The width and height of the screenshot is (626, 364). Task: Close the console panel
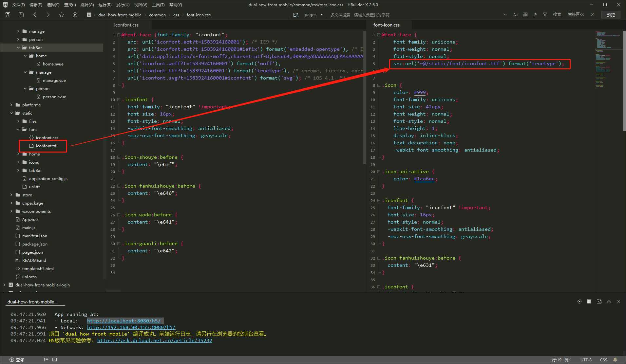coord(619,301)
